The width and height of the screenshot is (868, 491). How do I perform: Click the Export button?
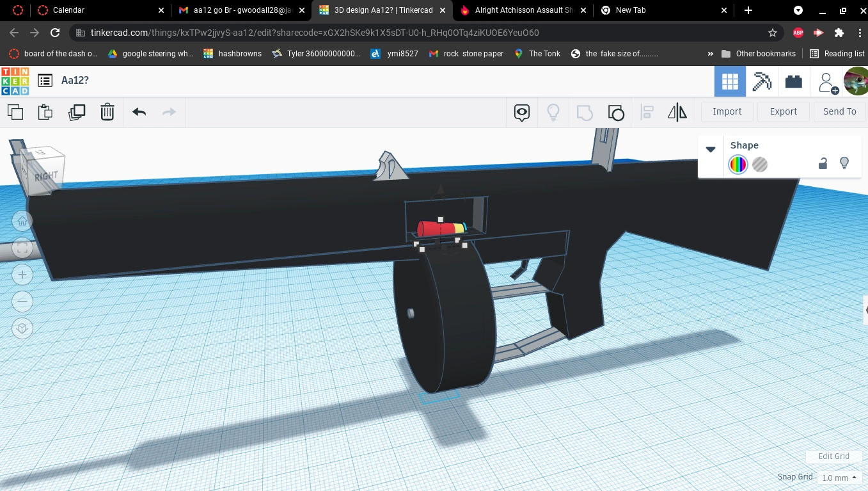(783, 111)
